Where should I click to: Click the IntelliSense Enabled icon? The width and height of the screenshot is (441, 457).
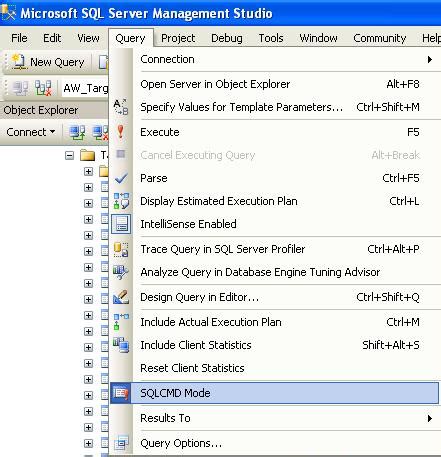[121, 224]
